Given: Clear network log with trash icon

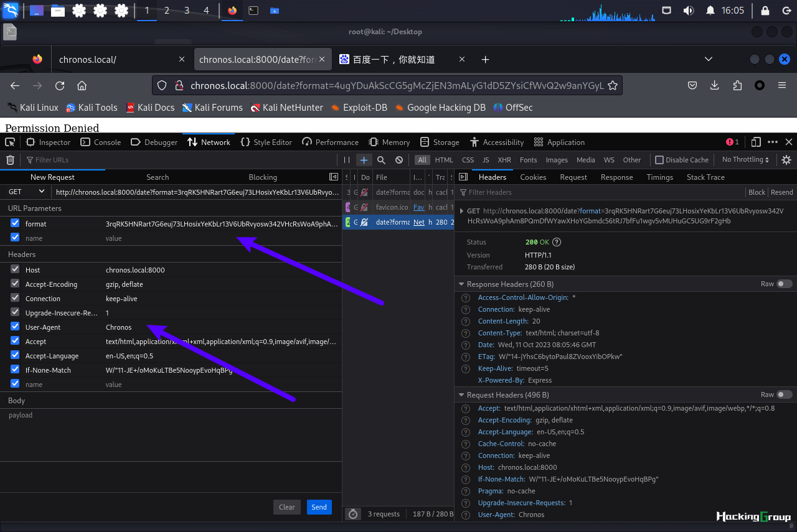Looking at the screenshot, I should click(10, 160).
